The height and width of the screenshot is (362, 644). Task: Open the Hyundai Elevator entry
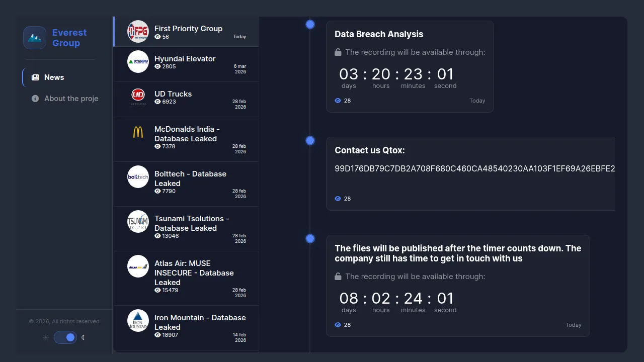(x=185, y=59)
